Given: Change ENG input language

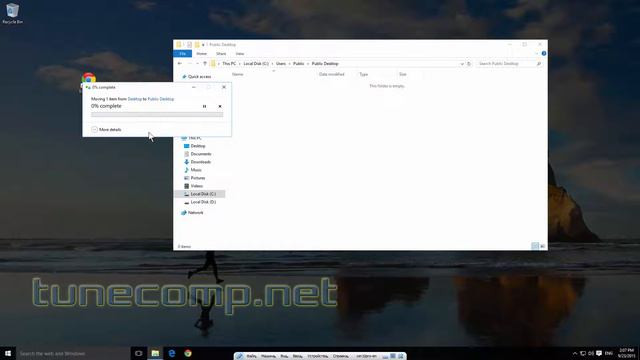Looking at the screenshot, I should click(609, 353).
